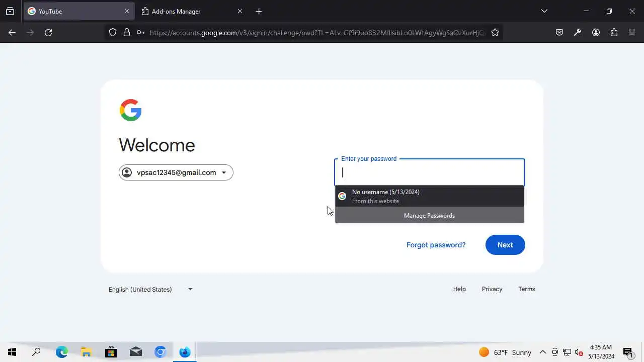644x362 pixels.
Task: Open Microsoft Store from taskbar
Action: [x=111, y=352]
